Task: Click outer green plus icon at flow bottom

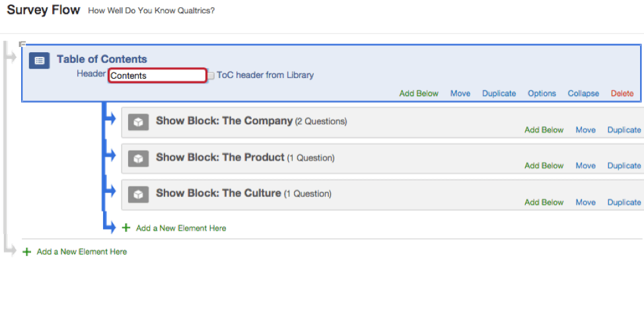Action: point(27,252)
